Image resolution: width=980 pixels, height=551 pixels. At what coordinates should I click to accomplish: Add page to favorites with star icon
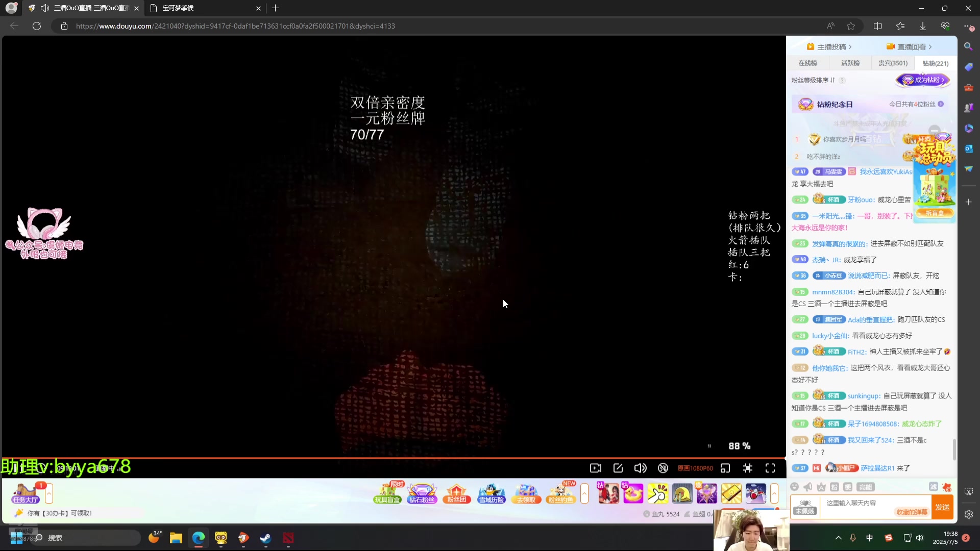tap(851, 26)
